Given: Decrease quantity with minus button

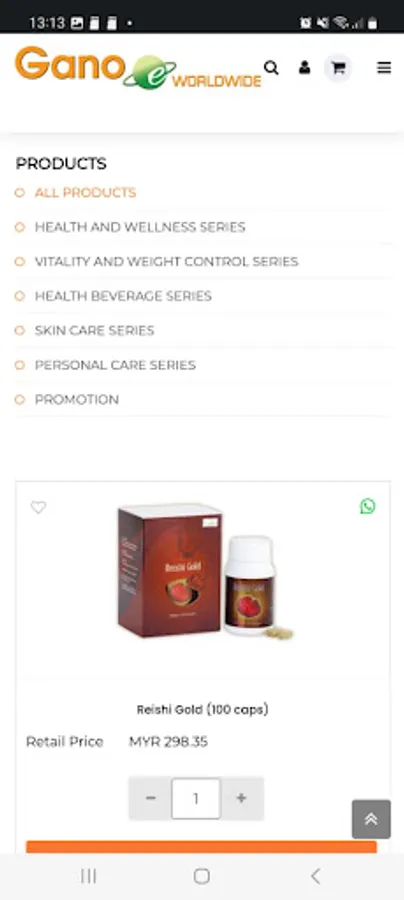Looking at the screenshot, I should pyautogui.click(x=150, y=798).
